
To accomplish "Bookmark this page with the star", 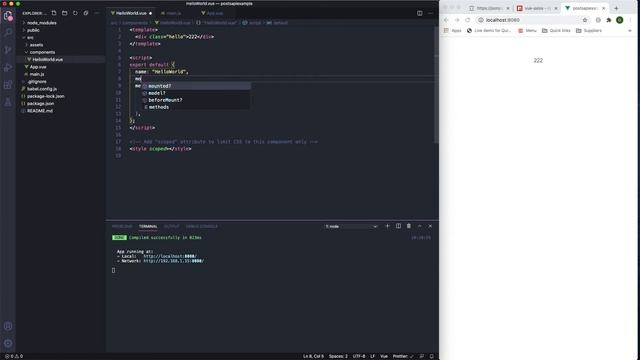I will tap(585, 20).
